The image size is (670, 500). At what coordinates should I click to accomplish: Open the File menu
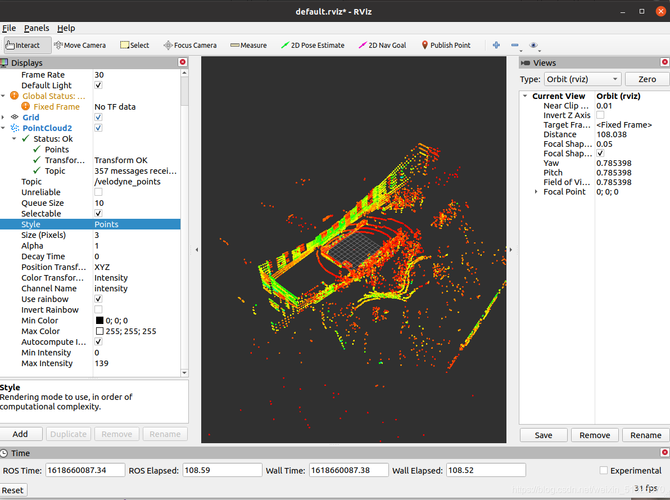coord(9,28)
